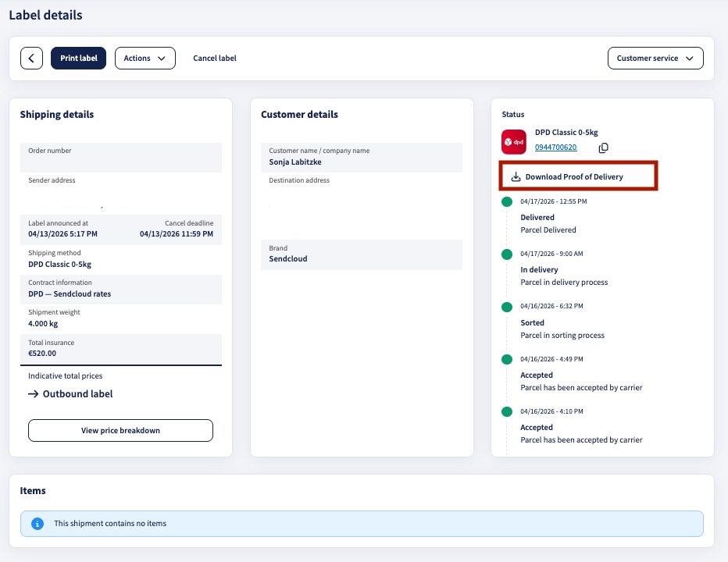The height and width of the screenshot is (562, 728).
Task: Click the back arrow button
Action: click(x=31, y=58)
